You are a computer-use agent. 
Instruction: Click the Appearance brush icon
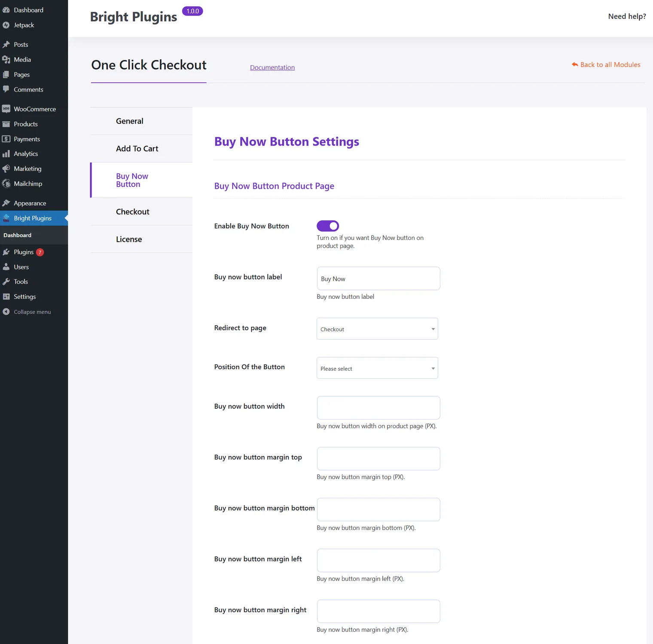6,203
